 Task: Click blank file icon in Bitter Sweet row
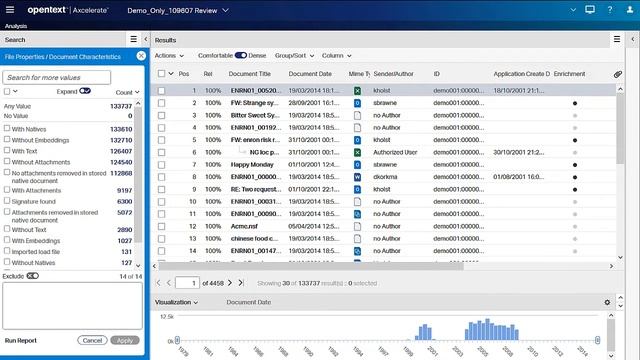(x=357, y=116)
